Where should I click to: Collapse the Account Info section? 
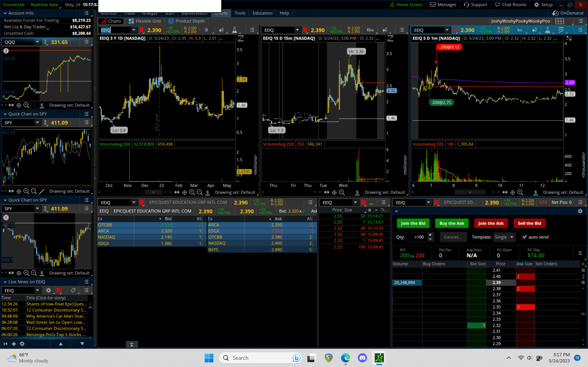(5, 13)
